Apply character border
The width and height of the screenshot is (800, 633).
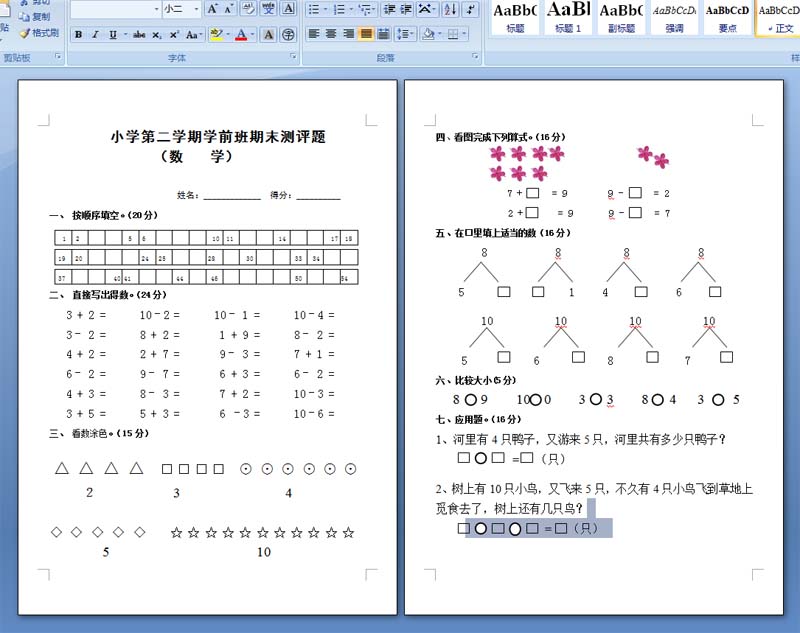click(x=288, y=8)
